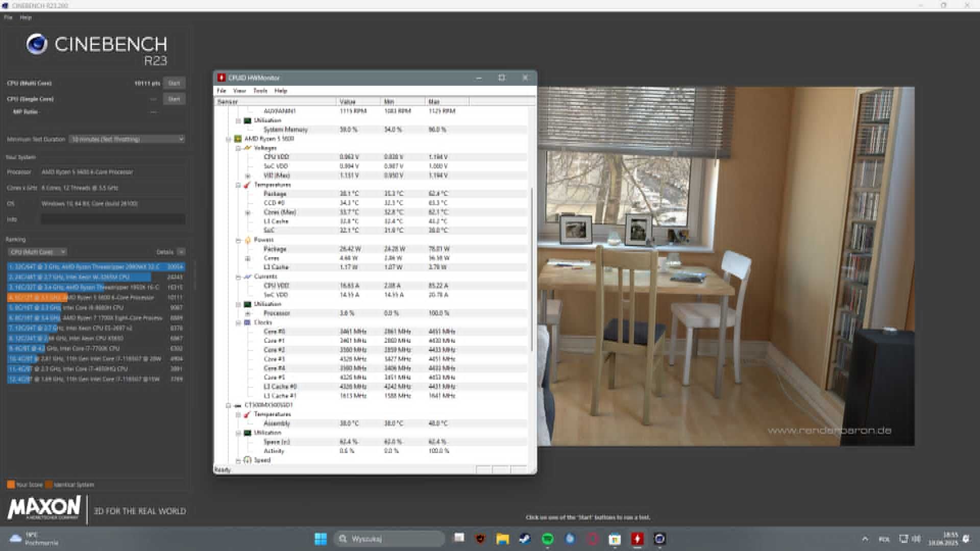Click the AMD Ryzen 5 5600 chip icon
The height and width of the screenshot is (551, 980).
238,139
